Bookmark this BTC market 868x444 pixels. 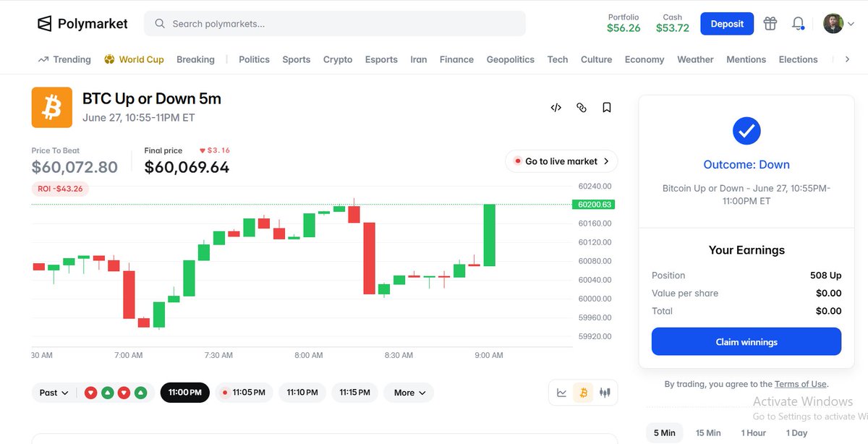click(607, 108)
